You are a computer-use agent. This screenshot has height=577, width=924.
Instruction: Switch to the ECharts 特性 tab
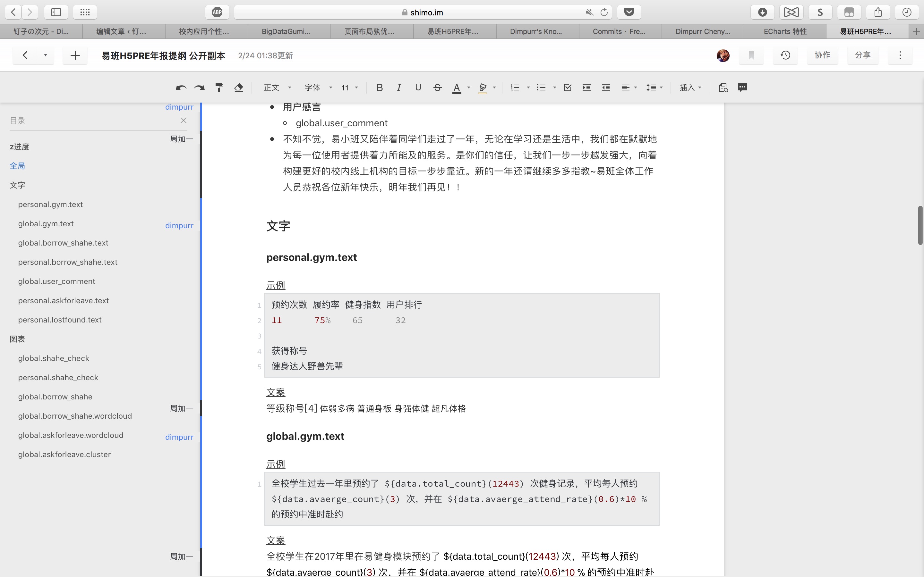click(x=785, y=32)
